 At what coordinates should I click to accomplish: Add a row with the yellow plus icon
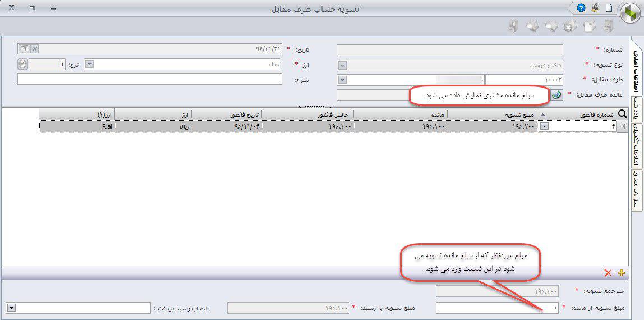(x=621, y=273)
